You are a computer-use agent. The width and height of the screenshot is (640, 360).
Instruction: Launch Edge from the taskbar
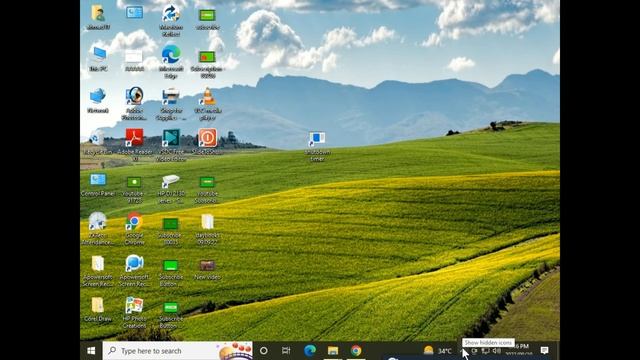310,351
